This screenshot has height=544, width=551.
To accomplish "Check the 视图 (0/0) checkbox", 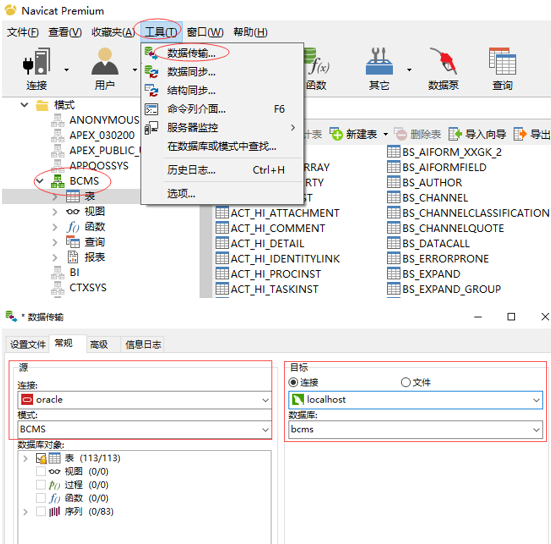I will [x=41, y=471].
